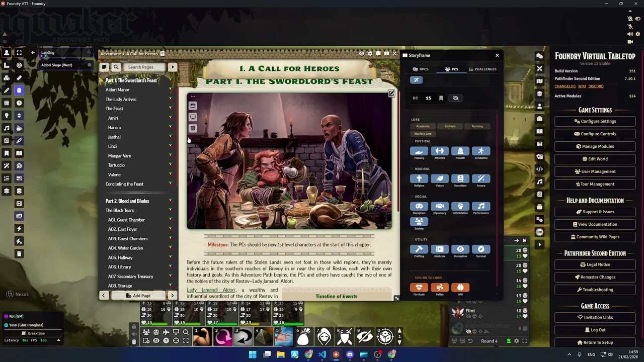Switch to the Challenges tab
This screenshot has height=362, width=644.
tap(482, 69)
